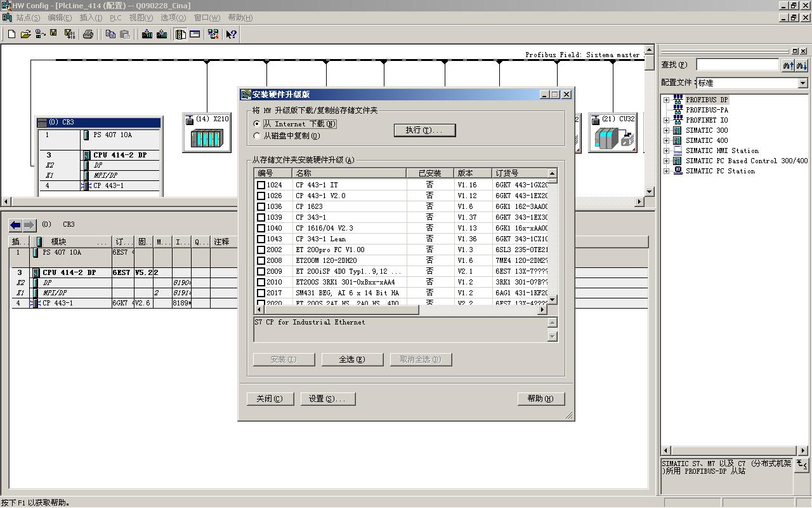Open the 配置文件 profile dropdown
Screen dimensions: 812x508
coord(802,83)
